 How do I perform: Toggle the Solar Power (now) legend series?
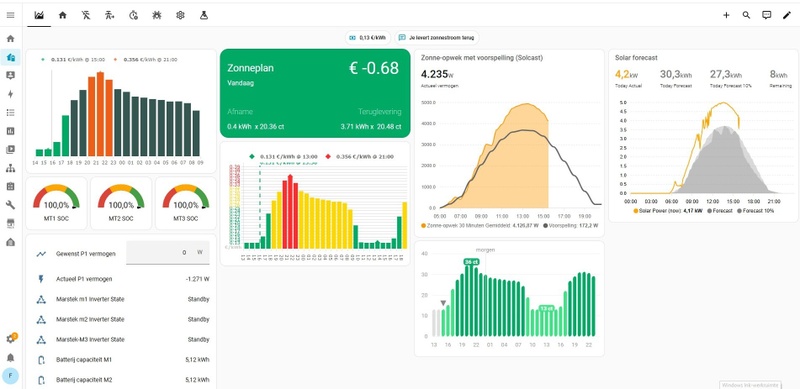point(667,210)
